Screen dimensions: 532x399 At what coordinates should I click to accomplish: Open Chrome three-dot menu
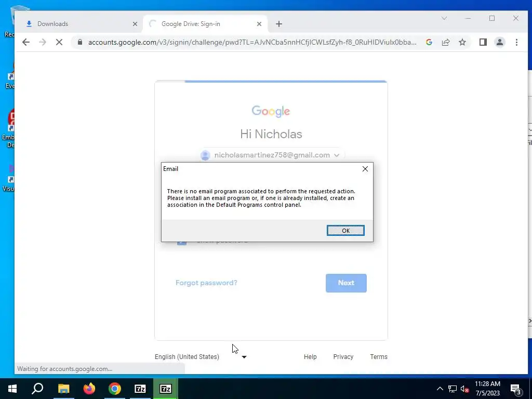(516, 42)
